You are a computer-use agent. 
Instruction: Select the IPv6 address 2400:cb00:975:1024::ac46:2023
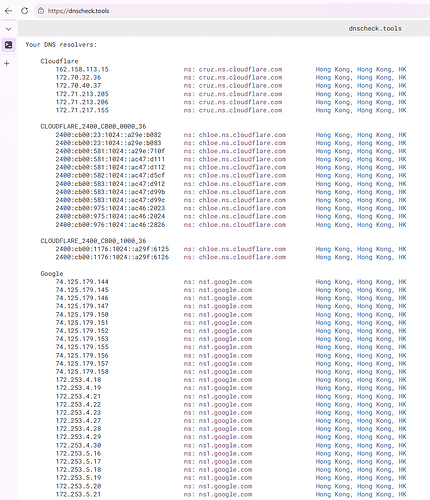(110, 208)
